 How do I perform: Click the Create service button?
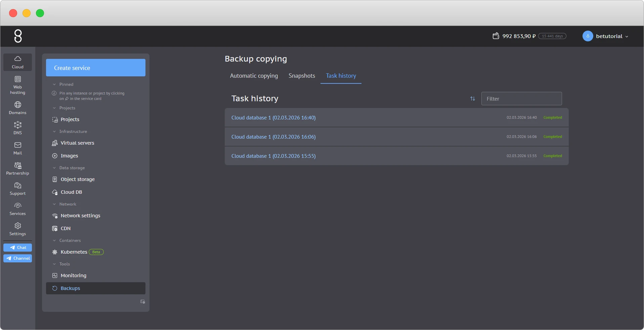coord(96,68)
